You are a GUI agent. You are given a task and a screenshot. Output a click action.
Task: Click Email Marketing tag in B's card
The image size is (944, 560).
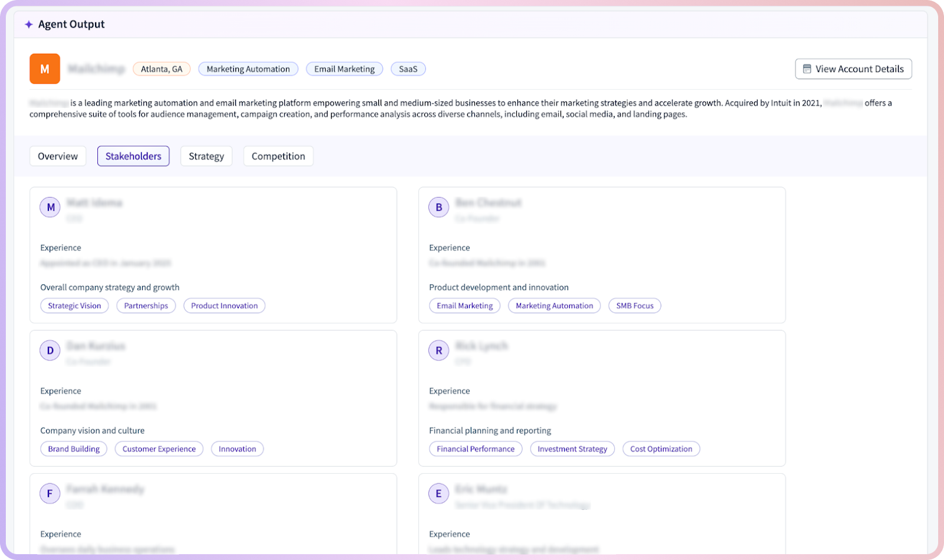pyautogui.click(x=465, y=306)
